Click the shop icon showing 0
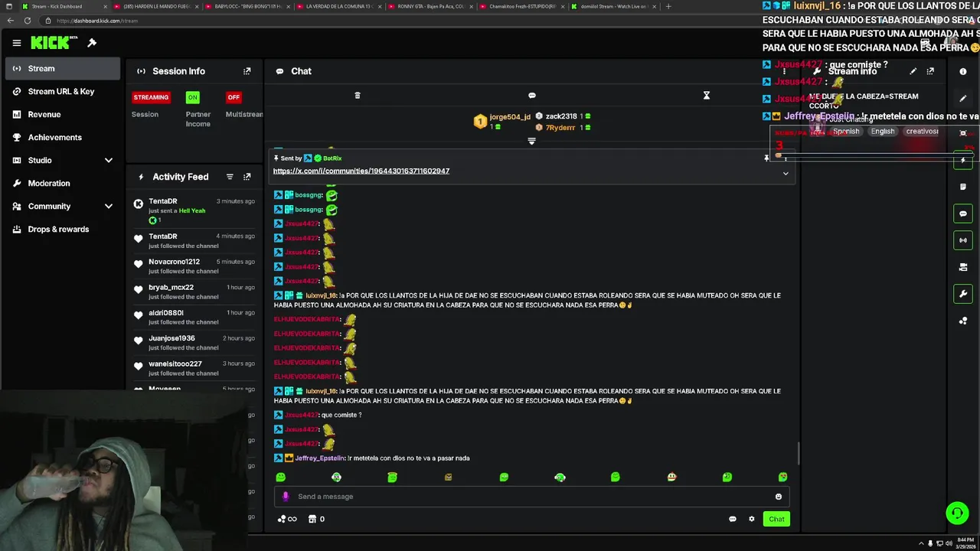Viewport: 980px width, 551px height. (x=316, y=519)
